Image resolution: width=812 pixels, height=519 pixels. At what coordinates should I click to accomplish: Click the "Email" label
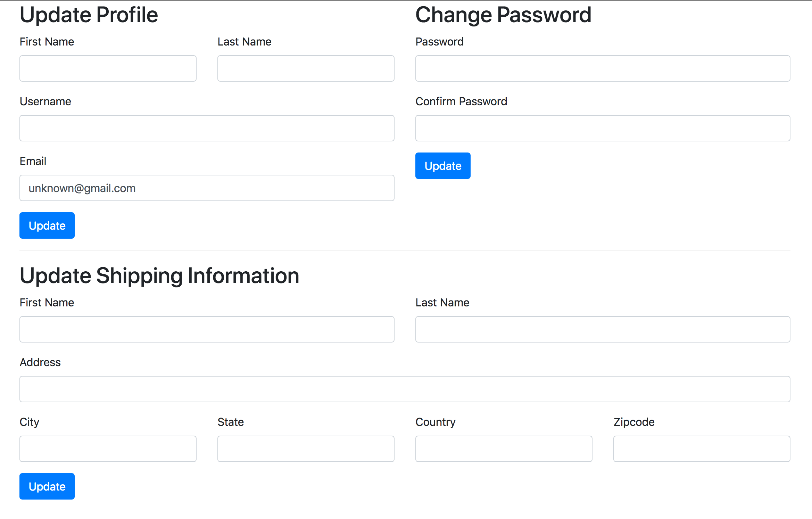[33, 161]
